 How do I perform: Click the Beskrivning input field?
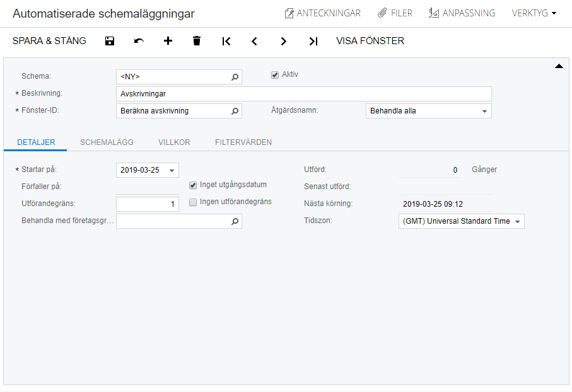[x=304, y=94]
